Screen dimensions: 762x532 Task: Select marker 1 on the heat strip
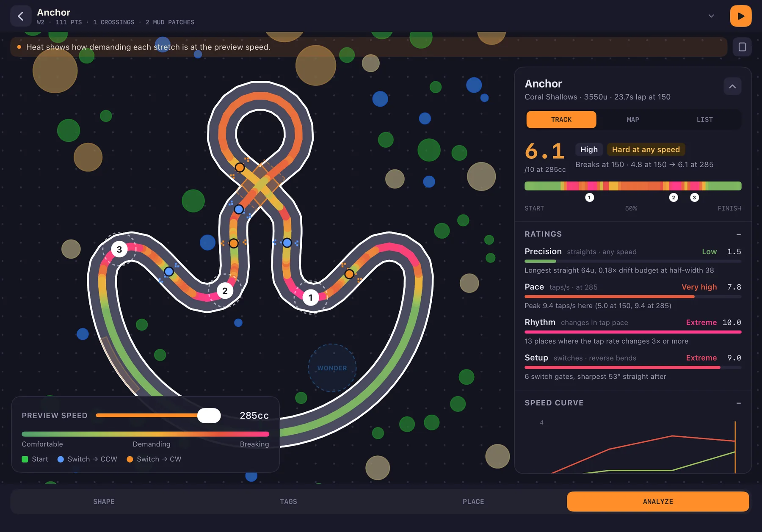coord(589,198)
